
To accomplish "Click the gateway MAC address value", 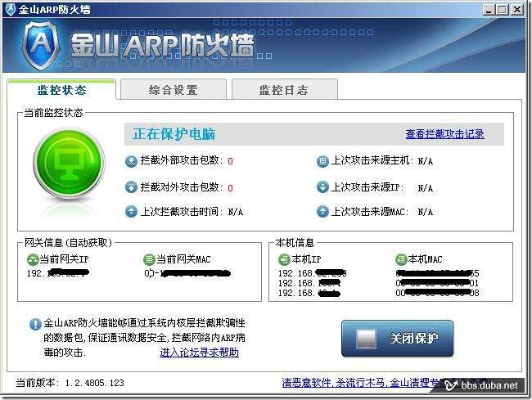I will (x=187, y=273).
